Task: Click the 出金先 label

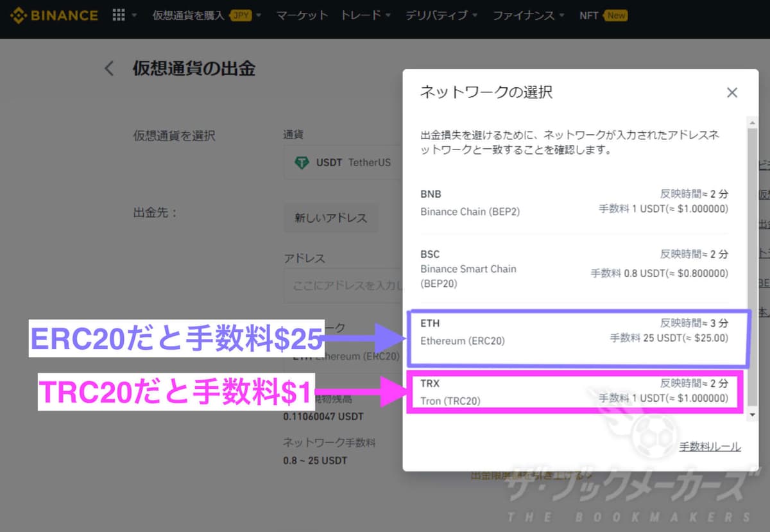Action: coord(155,212)
